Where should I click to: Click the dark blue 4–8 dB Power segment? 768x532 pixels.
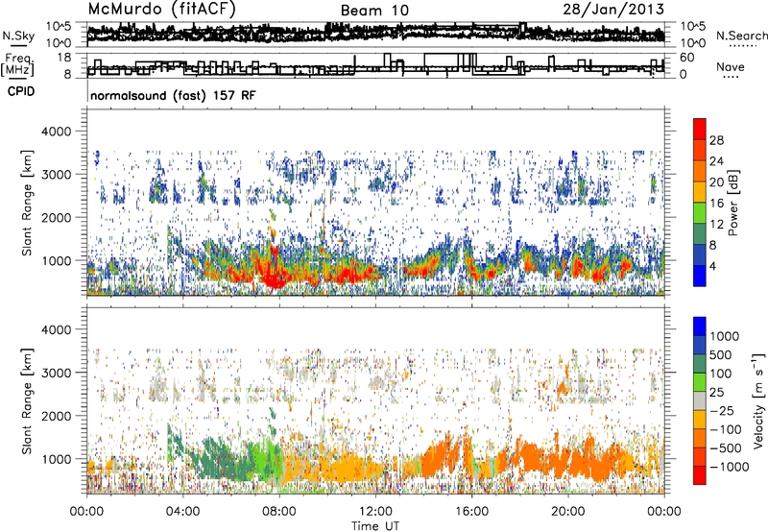[x=700, y=254]
